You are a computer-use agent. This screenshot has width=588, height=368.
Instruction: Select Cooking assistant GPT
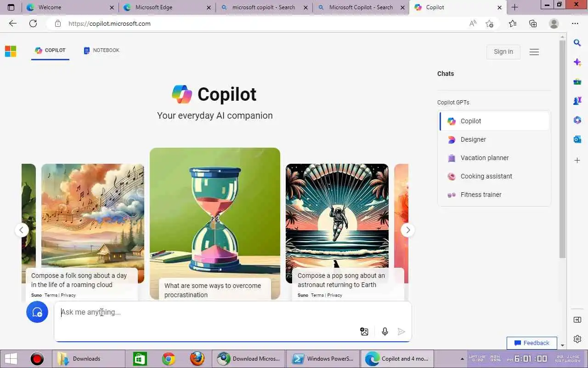494,176
